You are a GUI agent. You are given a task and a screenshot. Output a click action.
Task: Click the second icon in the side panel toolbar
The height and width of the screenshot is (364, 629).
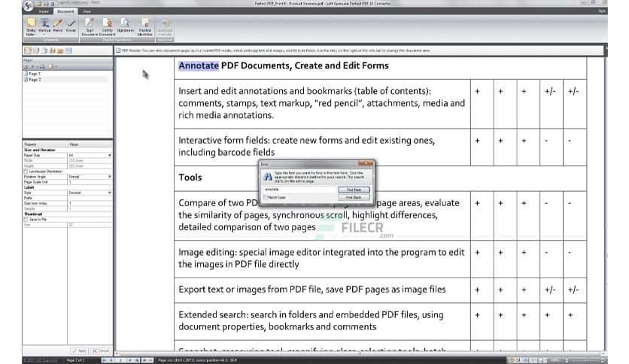36,51
